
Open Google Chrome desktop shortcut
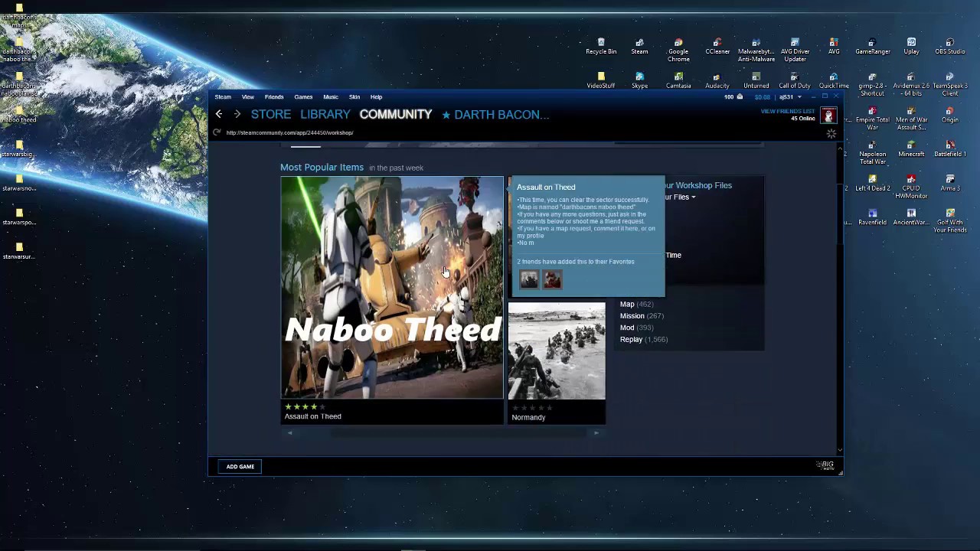[x=678, y=51]
